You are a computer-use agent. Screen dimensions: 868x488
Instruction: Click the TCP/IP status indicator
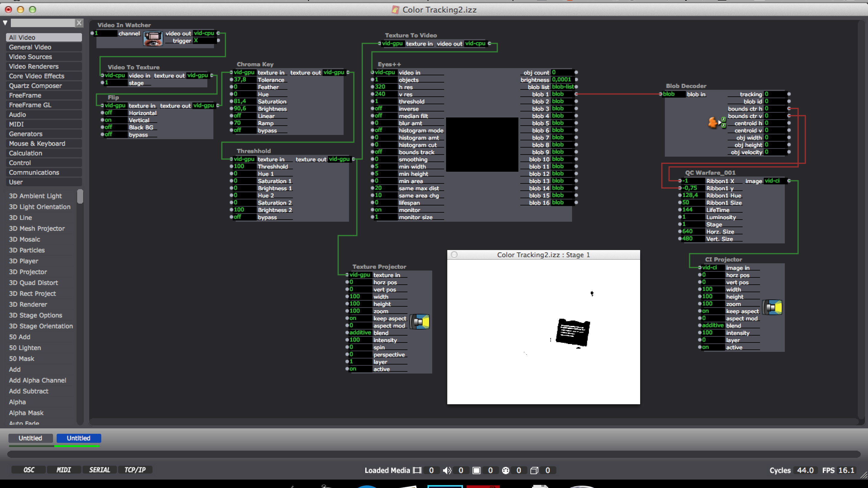click(135, 470)
